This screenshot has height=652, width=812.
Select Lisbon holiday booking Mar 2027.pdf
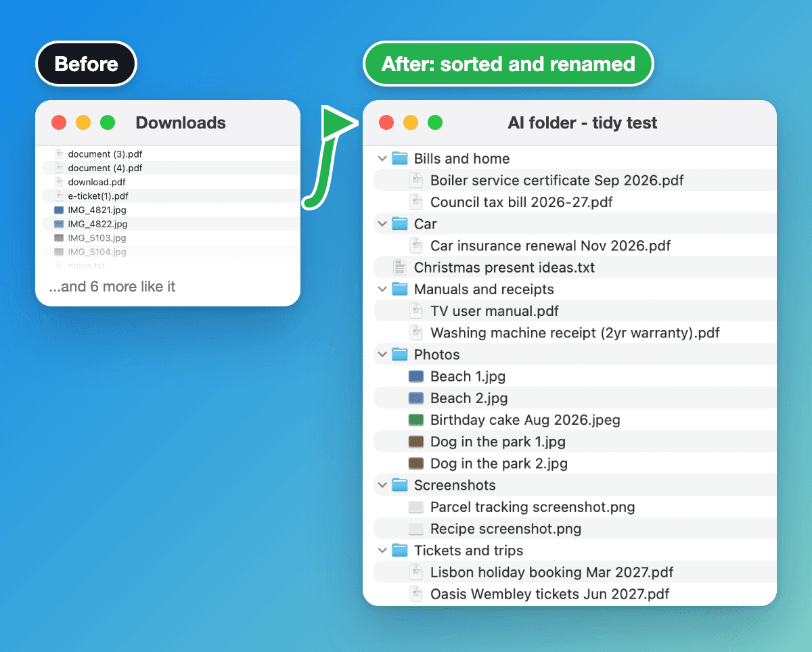[x=552, y=572]
